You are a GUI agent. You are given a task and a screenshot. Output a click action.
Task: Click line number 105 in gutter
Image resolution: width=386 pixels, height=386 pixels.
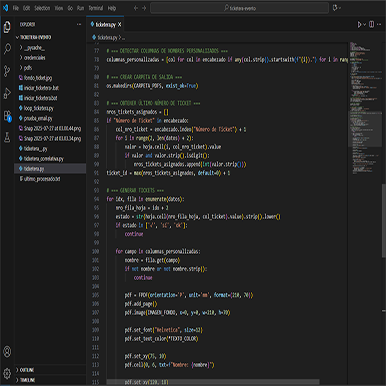click(x=96, y=295)
